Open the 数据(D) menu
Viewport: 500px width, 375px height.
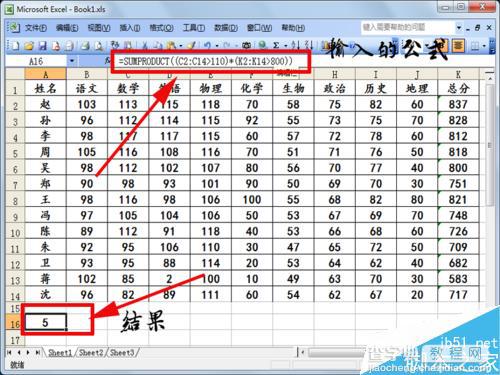click(x=226, y=28)
